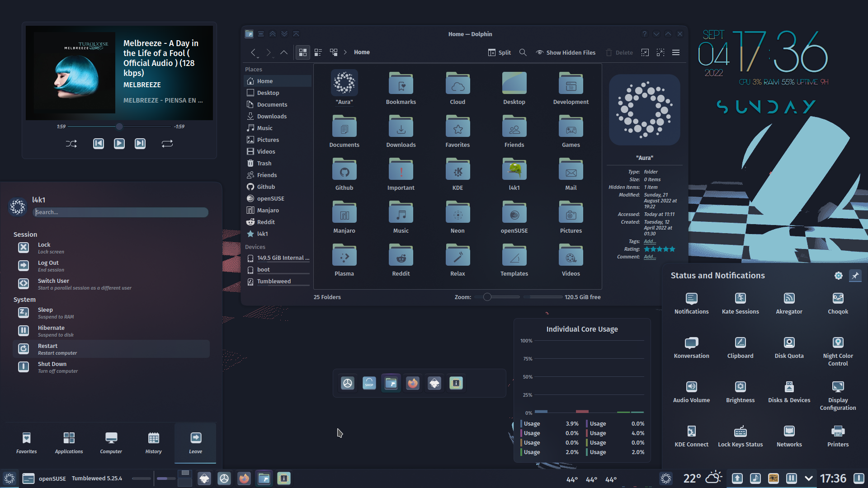
Task: Open Dolphin hamburger menu
Action: [x=676, y=52]
